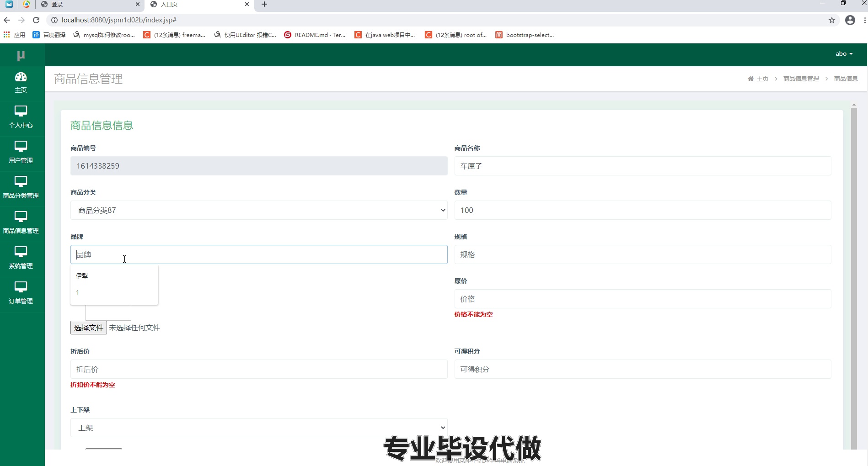
Task: Click the 主页 breadcrumb link
Action: (x=762, y=79)
